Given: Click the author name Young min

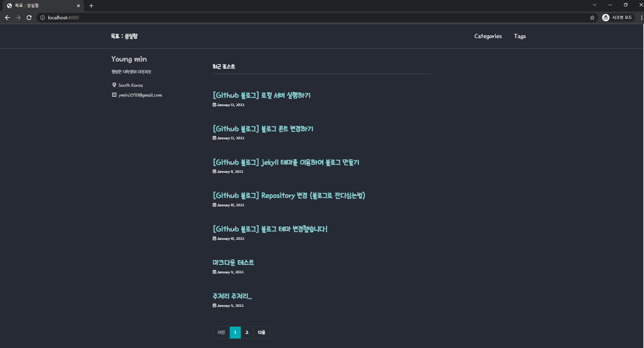Looking at the screenshot, I should click(129, 59).
